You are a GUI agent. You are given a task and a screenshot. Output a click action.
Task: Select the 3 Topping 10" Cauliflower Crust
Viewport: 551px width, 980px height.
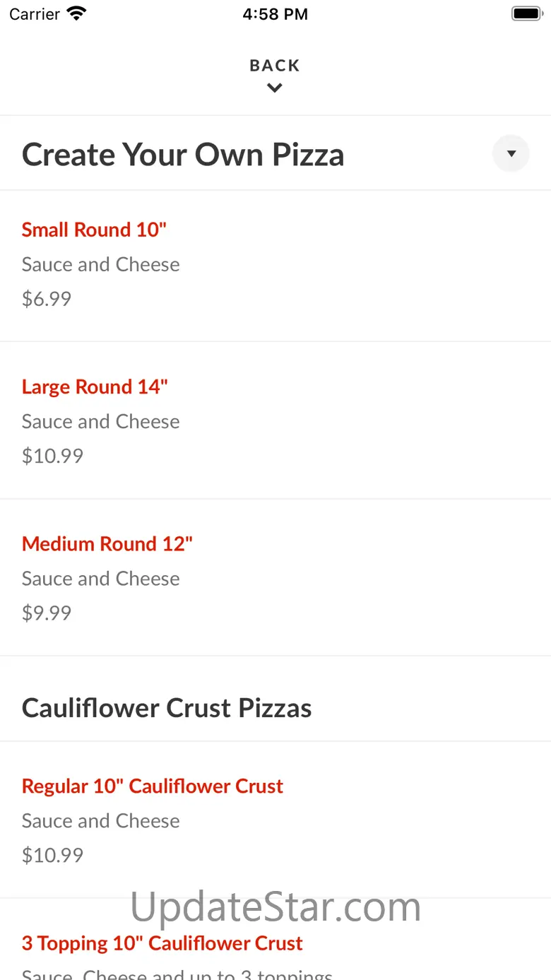point(162,943)
